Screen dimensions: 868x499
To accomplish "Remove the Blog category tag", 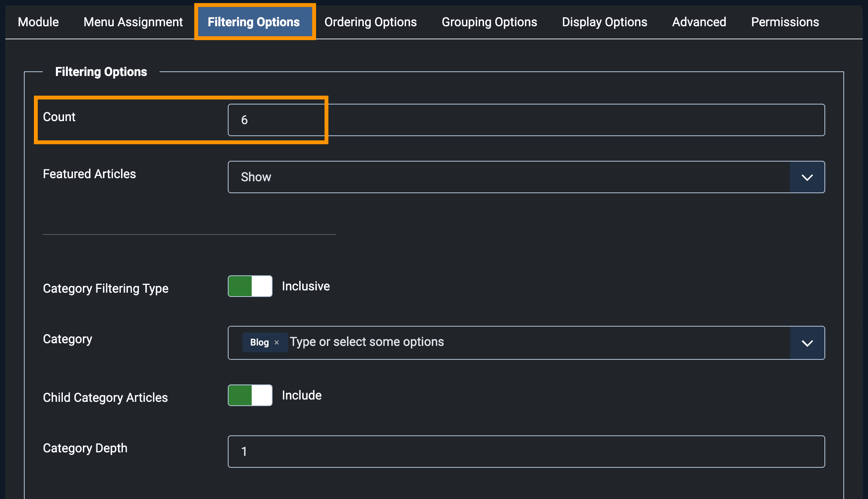I will pos(276,342).
